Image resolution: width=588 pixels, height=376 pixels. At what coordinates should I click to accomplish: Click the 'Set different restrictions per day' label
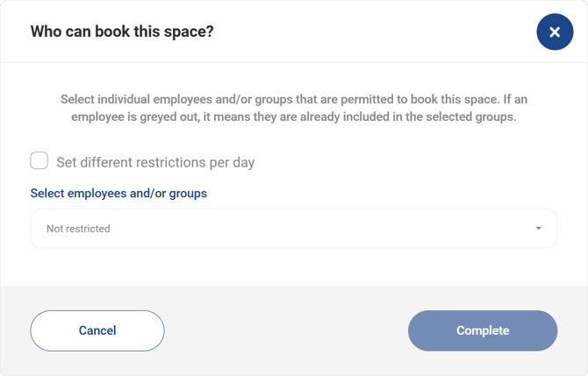tap(155, 162)
